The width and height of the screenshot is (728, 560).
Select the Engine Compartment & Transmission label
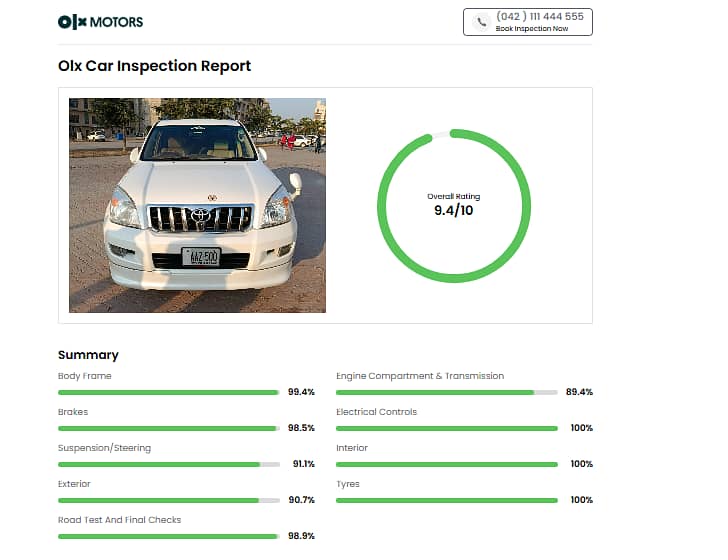coord(420,376)
